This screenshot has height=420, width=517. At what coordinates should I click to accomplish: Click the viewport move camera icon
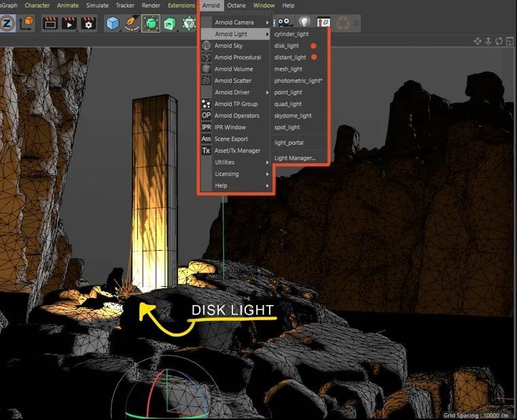coord(478,41)
